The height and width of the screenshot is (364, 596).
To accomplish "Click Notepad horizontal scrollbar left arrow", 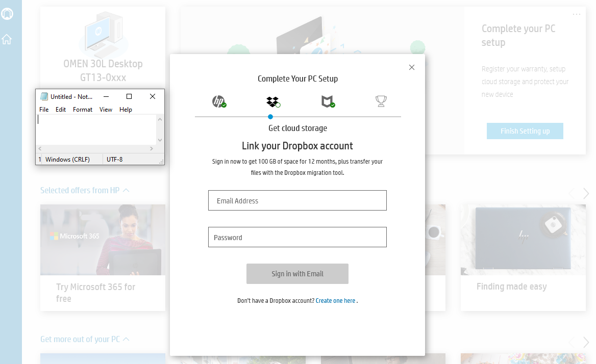I will click(x=40, y=148).
